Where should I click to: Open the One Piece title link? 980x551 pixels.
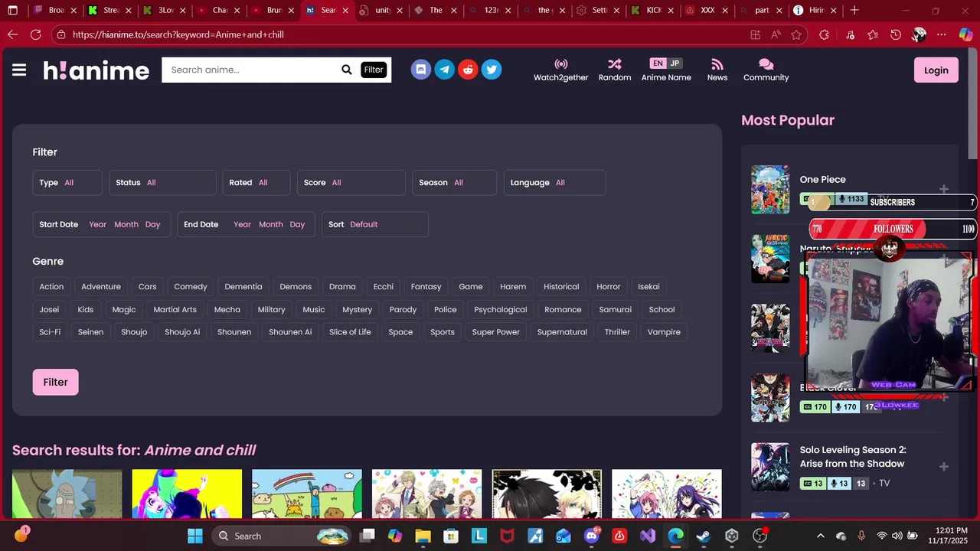click(822, 179)
